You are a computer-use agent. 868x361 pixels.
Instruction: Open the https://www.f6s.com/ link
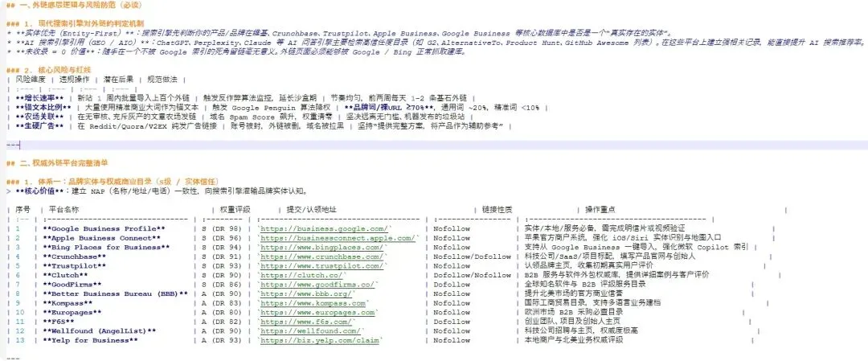coord(306,322)
